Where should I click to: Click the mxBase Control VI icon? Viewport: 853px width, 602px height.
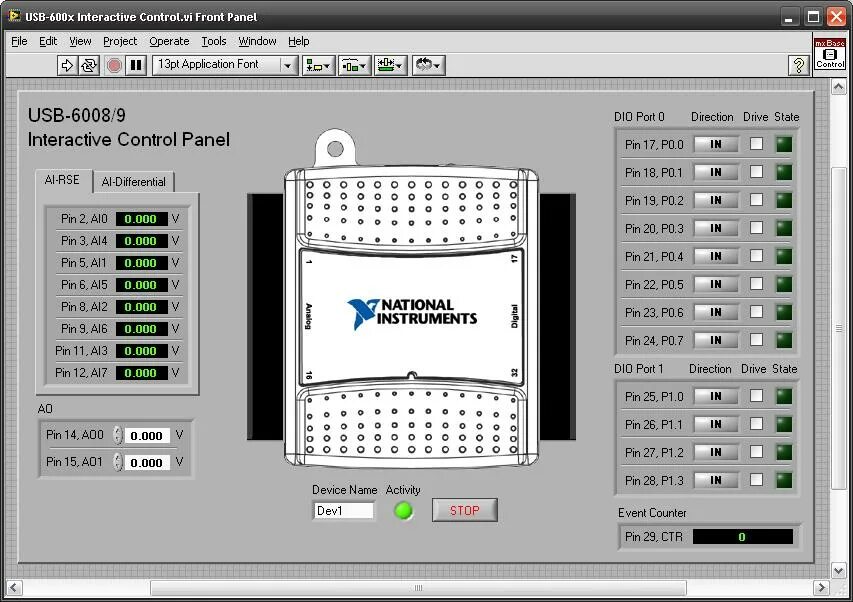click(x=830, y=53)
